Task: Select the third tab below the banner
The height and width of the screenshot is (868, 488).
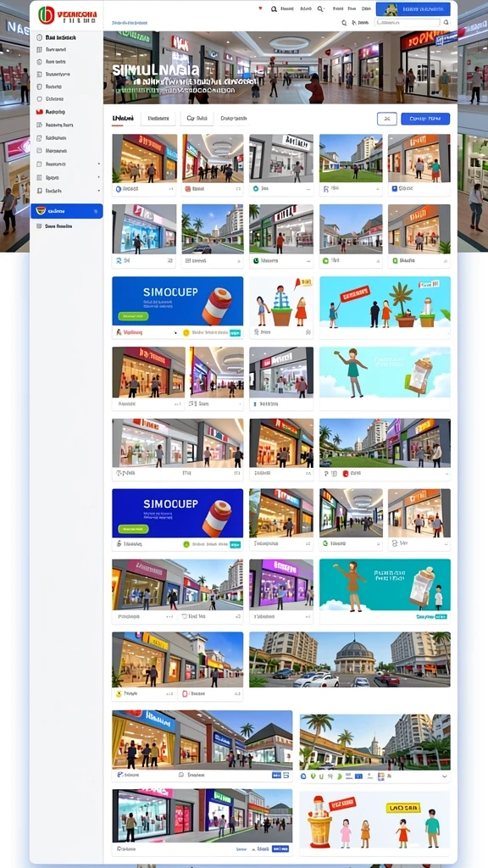Action: click(197, 119)
